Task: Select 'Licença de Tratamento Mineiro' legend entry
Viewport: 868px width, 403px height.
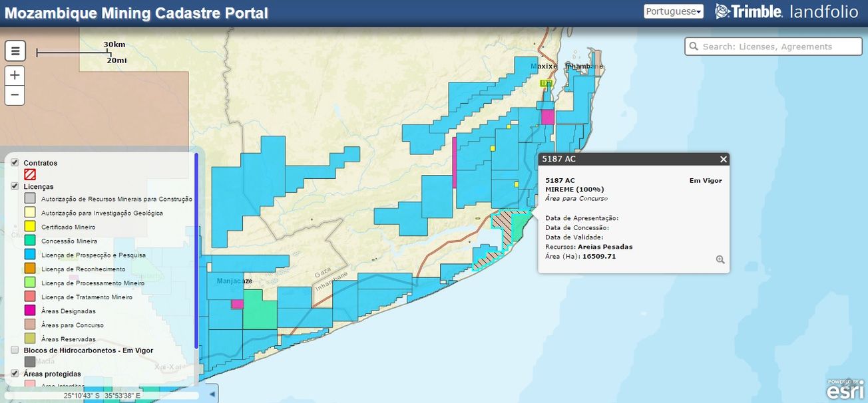Action: pyautogui.click(x=87, y=297)
